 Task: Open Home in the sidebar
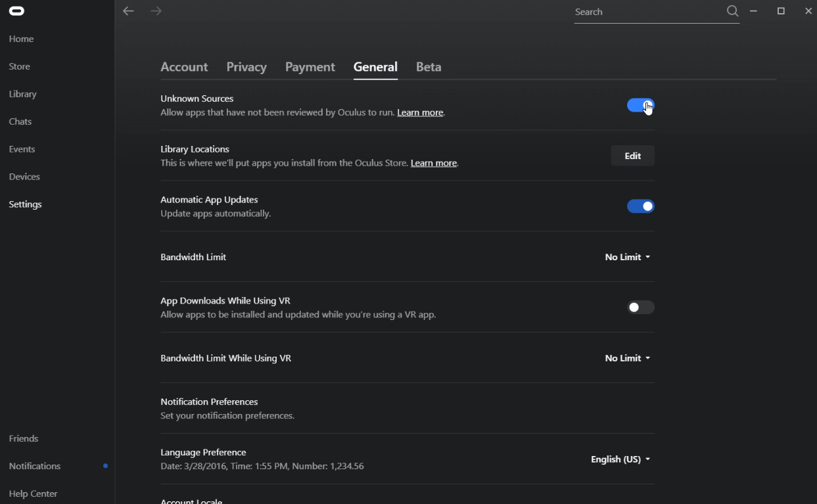(x=21, y=39)
